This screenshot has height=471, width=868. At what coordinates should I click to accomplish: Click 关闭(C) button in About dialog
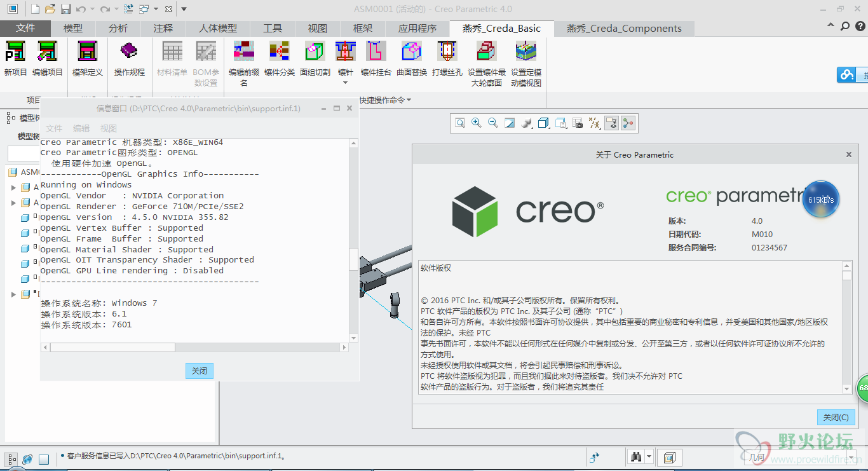point(836,417)
